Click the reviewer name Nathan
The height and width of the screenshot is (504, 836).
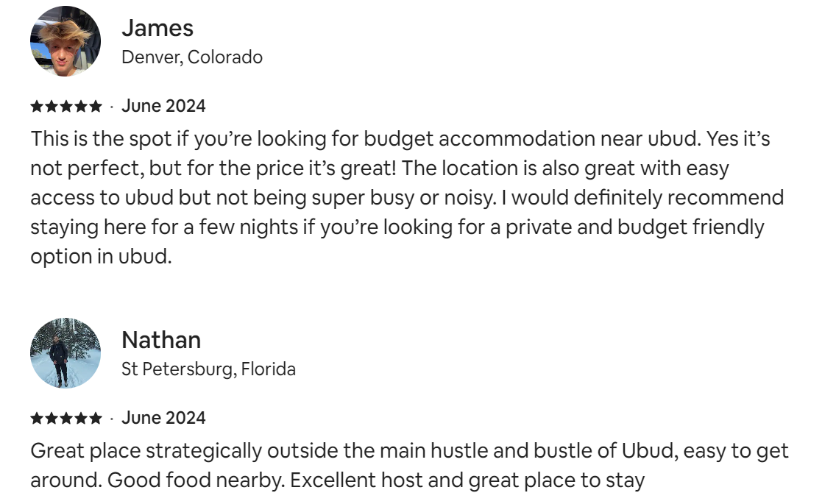161,340
